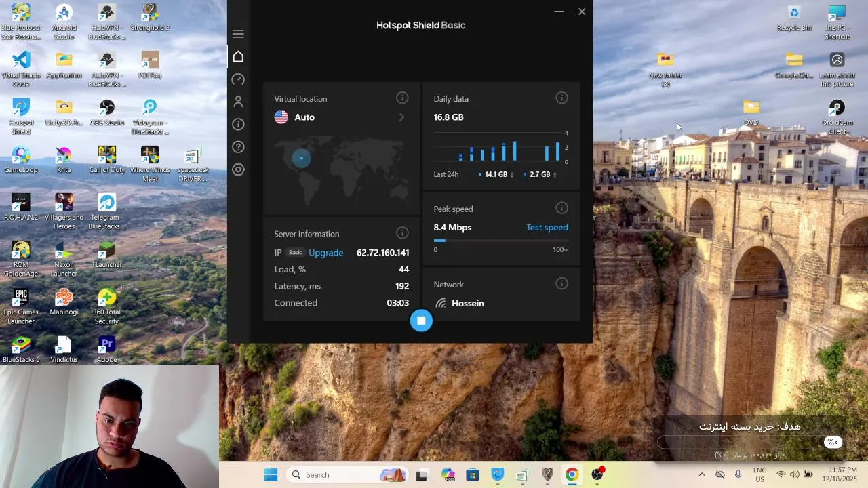Stop the VPN connection with the blue button

click(x=421, y=321)
